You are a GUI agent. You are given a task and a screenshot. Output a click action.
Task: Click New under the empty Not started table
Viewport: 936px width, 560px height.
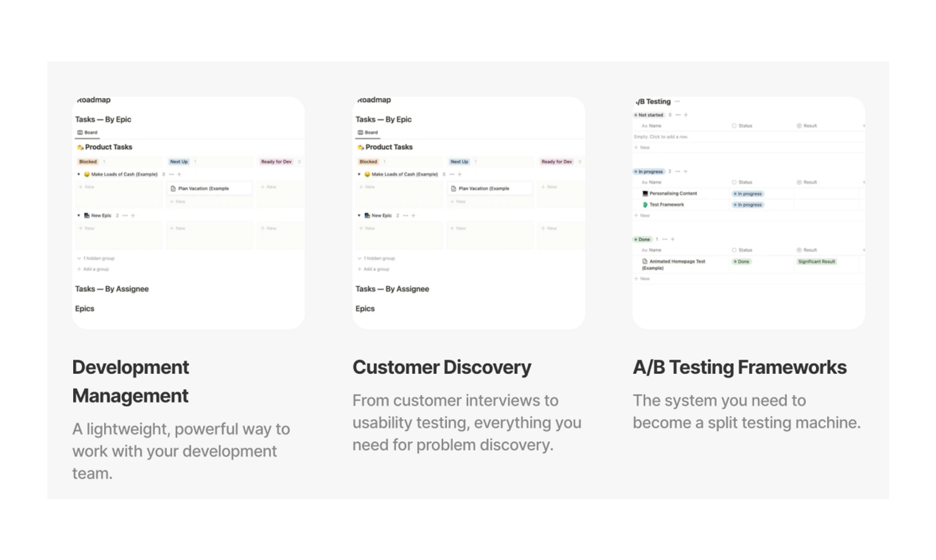tap(642, 148)
